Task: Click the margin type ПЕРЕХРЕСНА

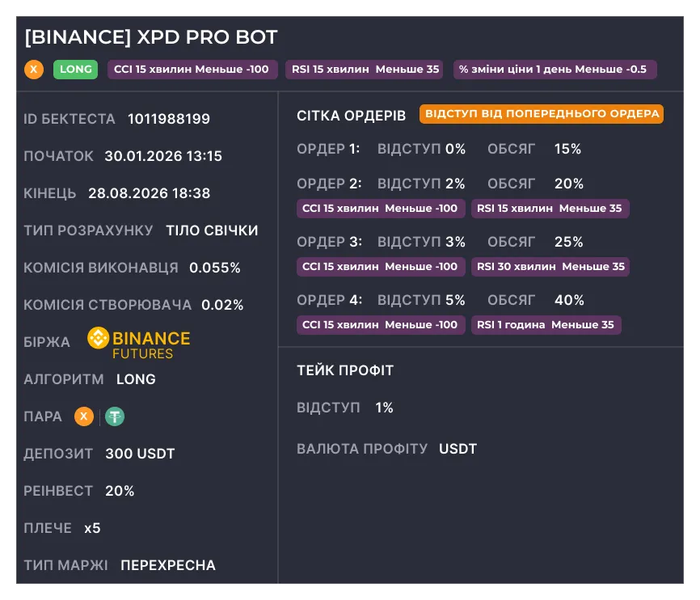Action: (168, 565)
